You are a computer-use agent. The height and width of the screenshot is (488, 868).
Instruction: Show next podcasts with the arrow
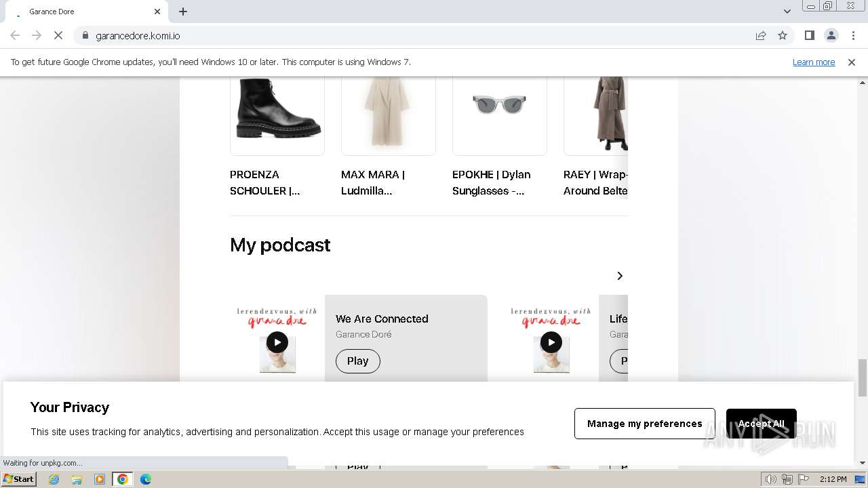[x=619, y=276]
